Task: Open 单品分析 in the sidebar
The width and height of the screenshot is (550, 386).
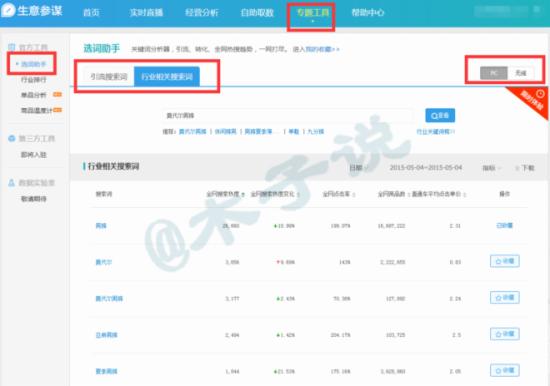Action: (34, 95)
